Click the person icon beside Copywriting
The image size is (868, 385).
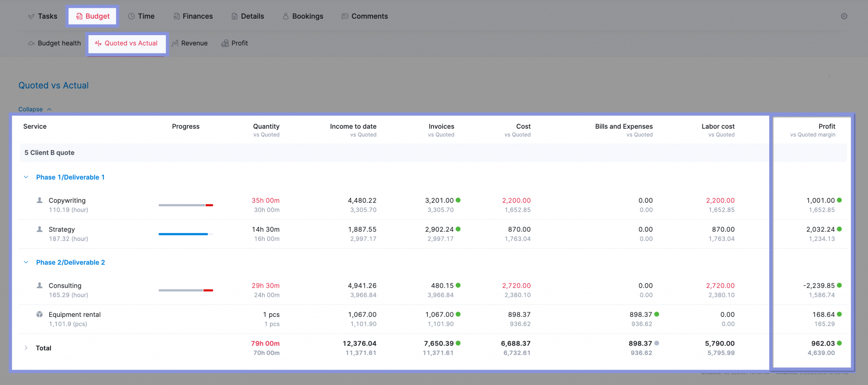click(x=39, y=200)
